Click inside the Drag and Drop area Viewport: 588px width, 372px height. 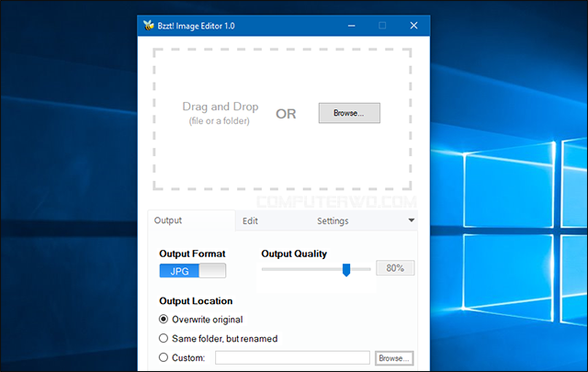coord(282,118)
